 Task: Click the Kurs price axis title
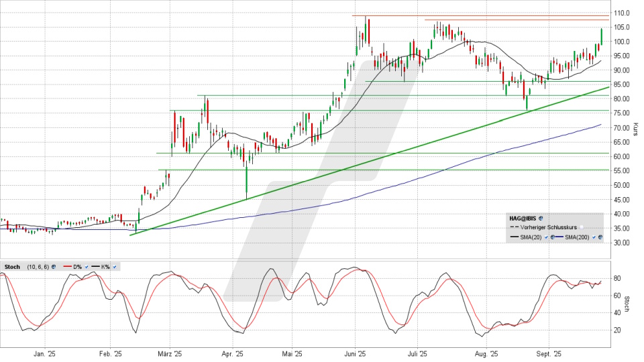pos(636,127)
